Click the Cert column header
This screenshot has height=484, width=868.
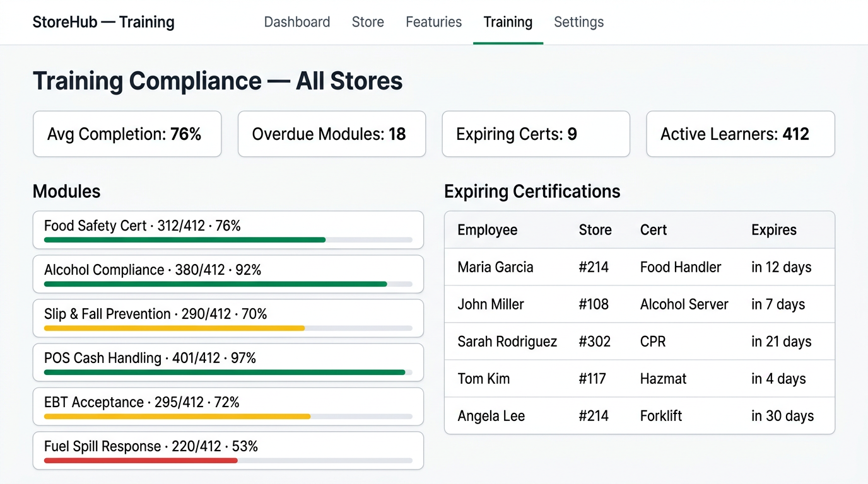(654, 230)
